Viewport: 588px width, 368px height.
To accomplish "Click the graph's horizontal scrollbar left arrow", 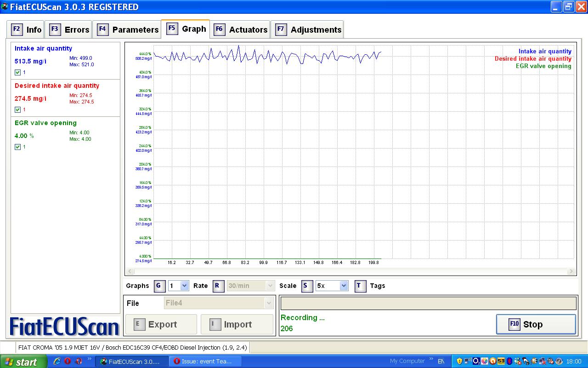I will (130, 271).
